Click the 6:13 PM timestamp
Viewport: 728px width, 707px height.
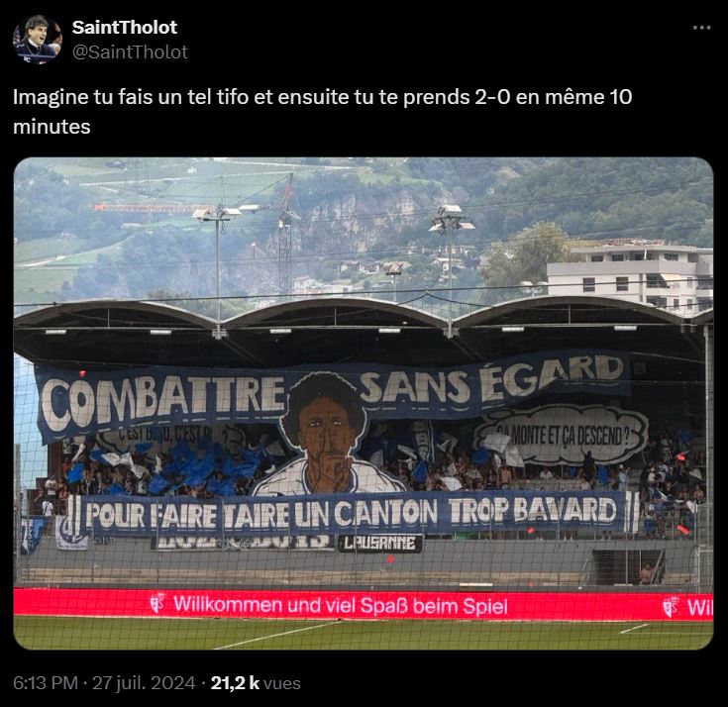(x=46, y=683)
